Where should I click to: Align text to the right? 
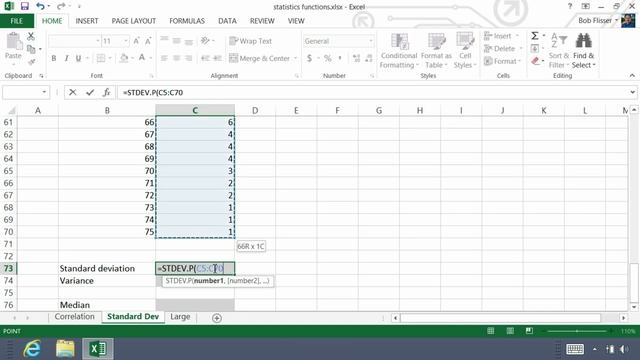click(x=189, y=58)
